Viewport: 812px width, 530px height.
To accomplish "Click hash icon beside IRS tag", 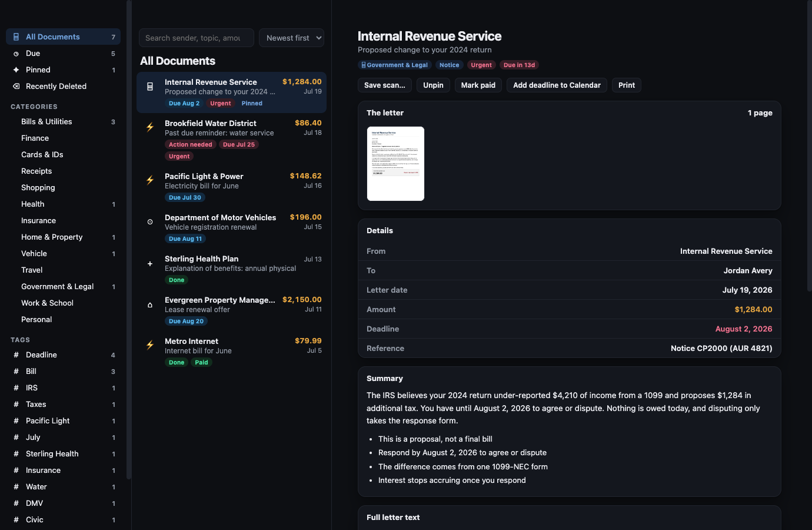I will (x=16, y=387).
